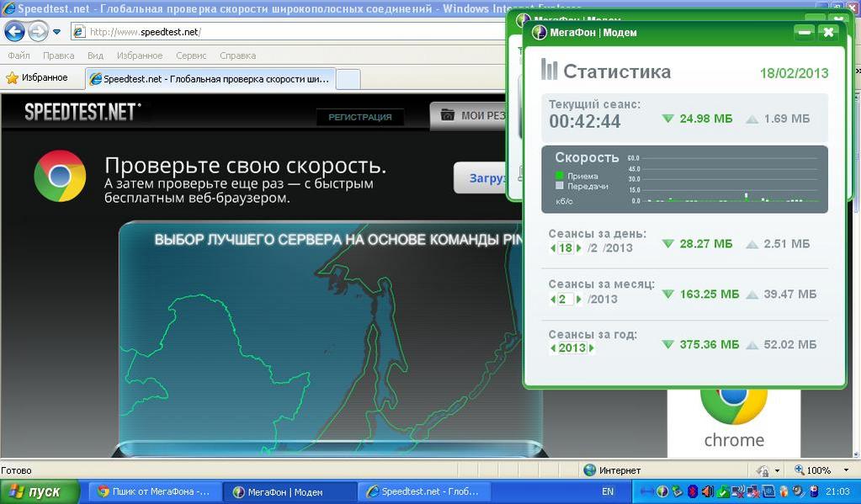Open the Справка menu
The image size is (861, 504).
237,56
